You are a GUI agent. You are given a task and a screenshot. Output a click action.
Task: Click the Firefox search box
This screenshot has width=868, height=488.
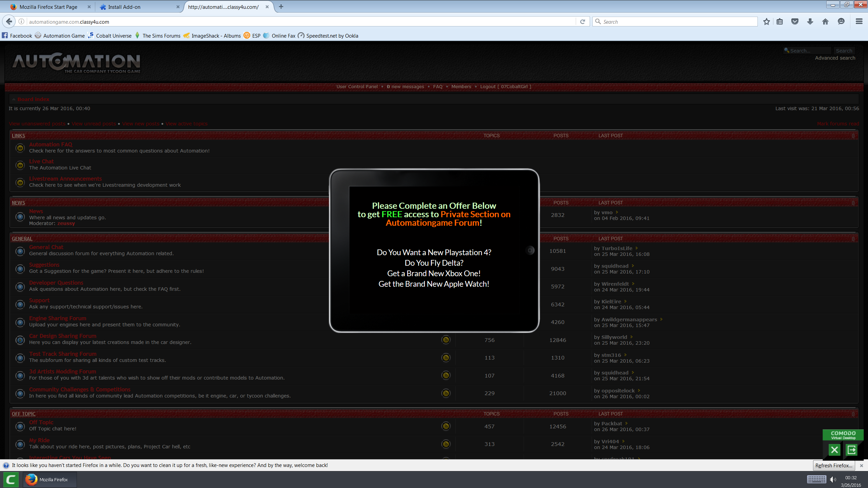coord(675,22)
